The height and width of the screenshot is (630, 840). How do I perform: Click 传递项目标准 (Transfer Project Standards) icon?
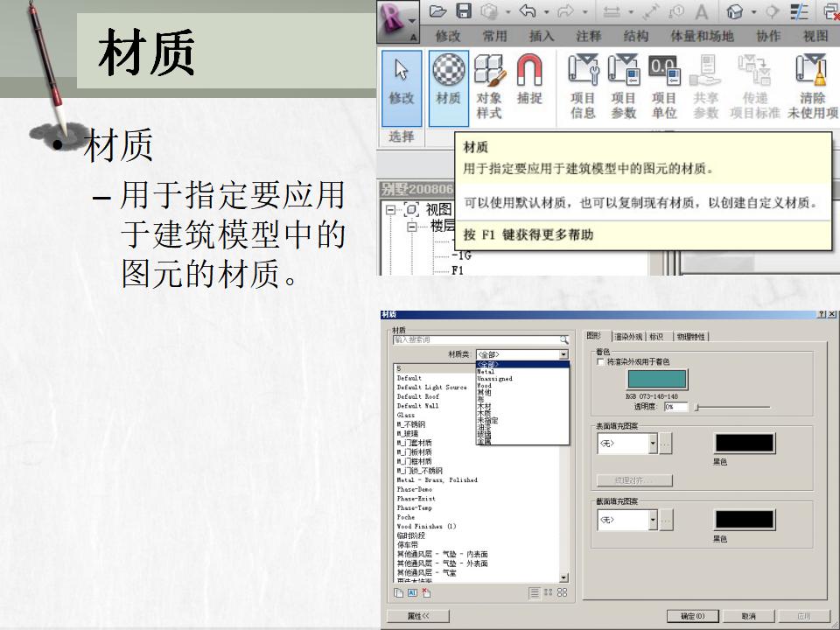[x=754, y=70]
